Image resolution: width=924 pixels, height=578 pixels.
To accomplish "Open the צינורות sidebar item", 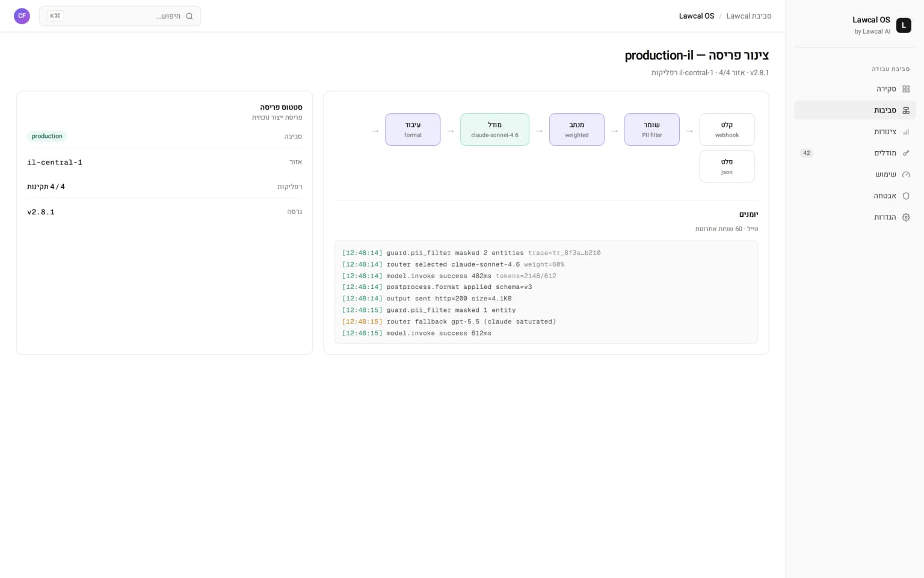I will coord(855,132).
